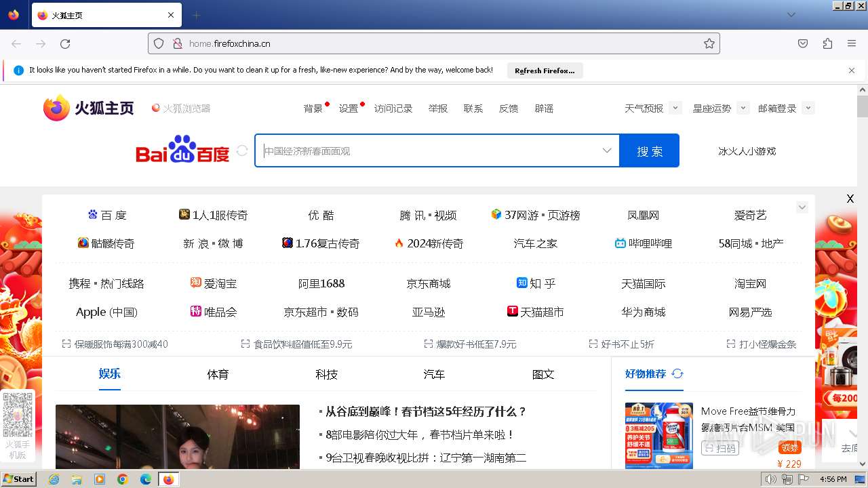Open the 哔哩哔哩 link
Screen dimensions: 868x488
(x=643, y=243)
